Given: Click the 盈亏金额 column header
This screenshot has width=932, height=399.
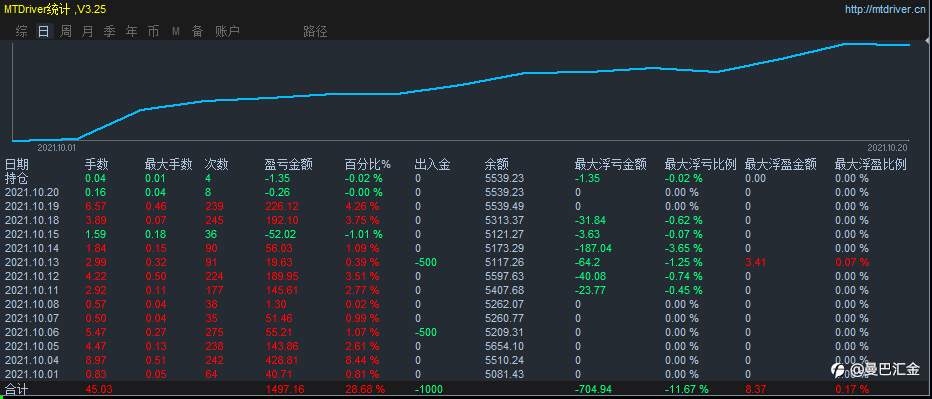Looking at the screenshot, I should pyautogui.click(x=288, y=165).
